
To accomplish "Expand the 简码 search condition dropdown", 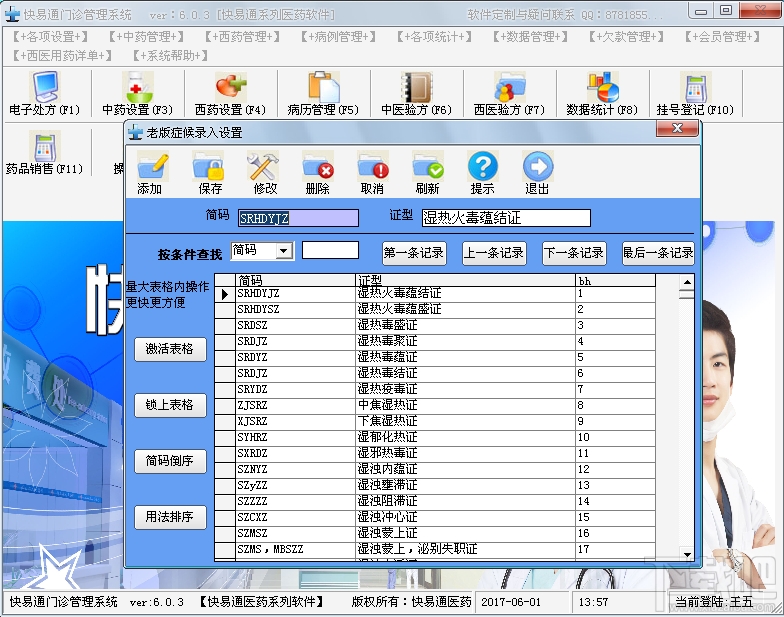I will (x=284, y=250).
